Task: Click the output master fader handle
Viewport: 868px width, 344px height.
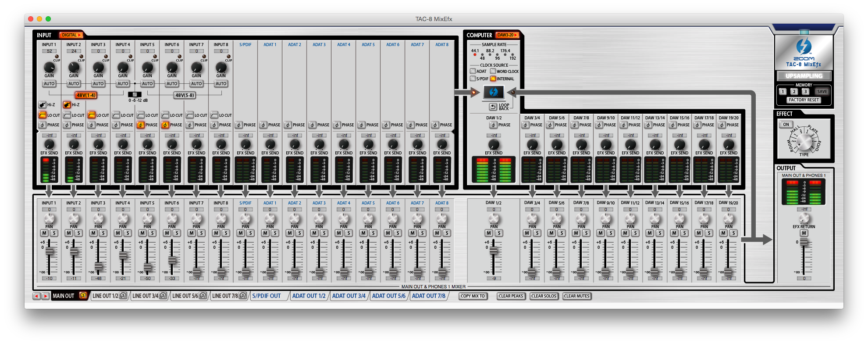Action: pos(804,242)
